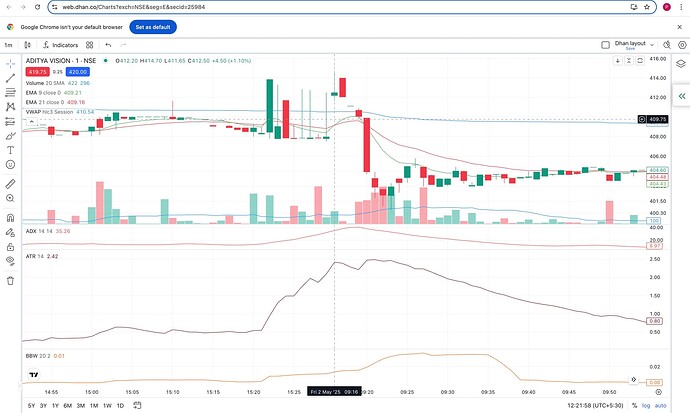The width and height of the screenshot is (690, 413).
Task: Select the ruler measure tool
Action: tap(11, 184)
